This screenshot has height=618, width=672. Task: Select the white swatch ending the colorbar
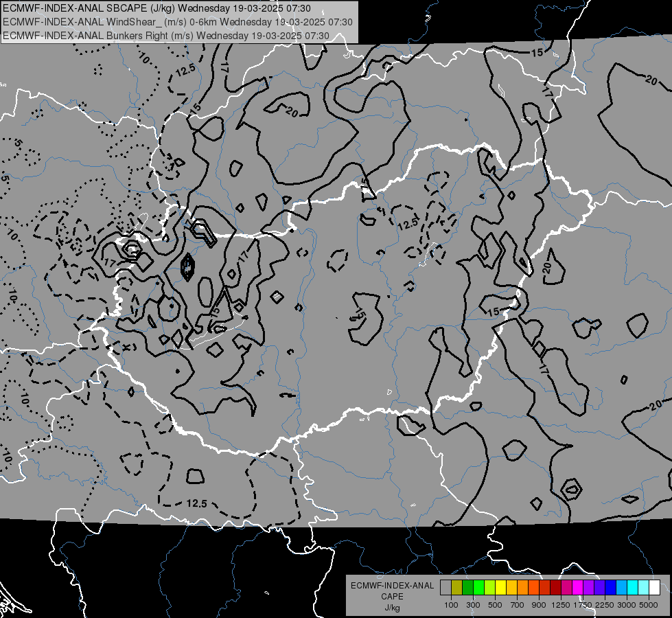[x=654, y=587]
